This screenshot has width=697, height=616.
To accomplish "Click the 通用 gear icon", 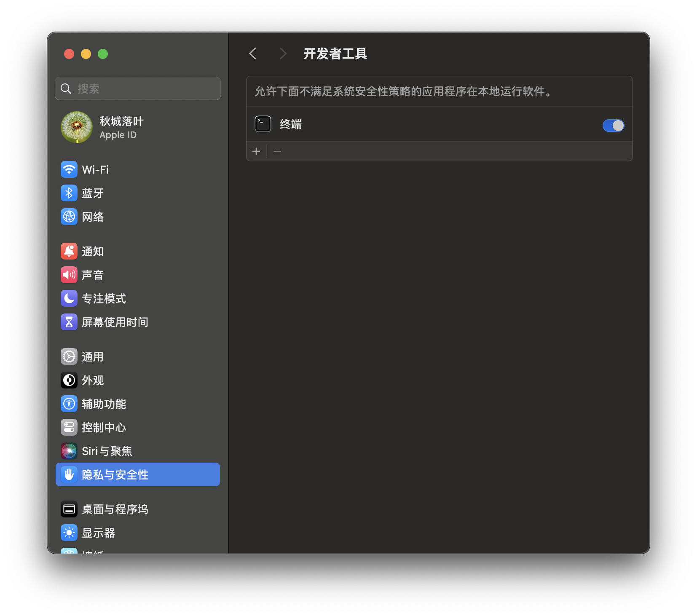I will click(69, 356).
